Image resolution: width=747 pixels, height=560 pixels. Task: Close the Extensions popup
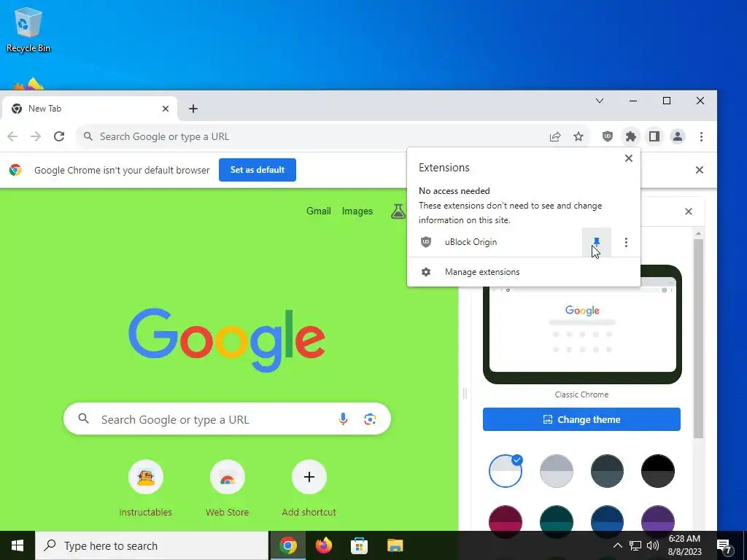tap(629, 158)
